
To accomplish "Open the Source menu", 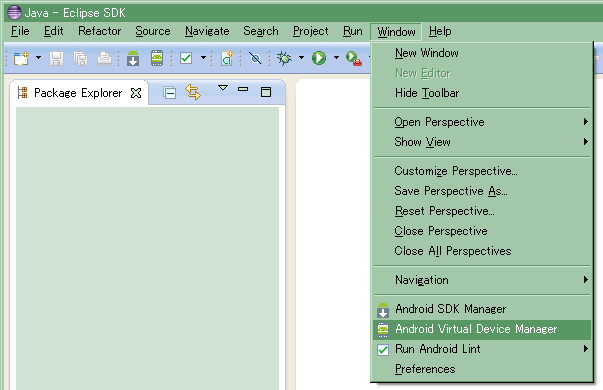I will pos(153,31).
